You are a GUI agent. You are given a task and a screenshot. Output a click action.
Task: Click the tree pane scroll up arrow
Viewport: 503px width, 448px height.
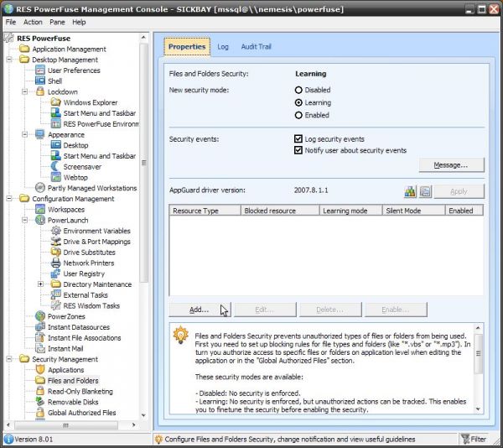click(x=143, y=38)
